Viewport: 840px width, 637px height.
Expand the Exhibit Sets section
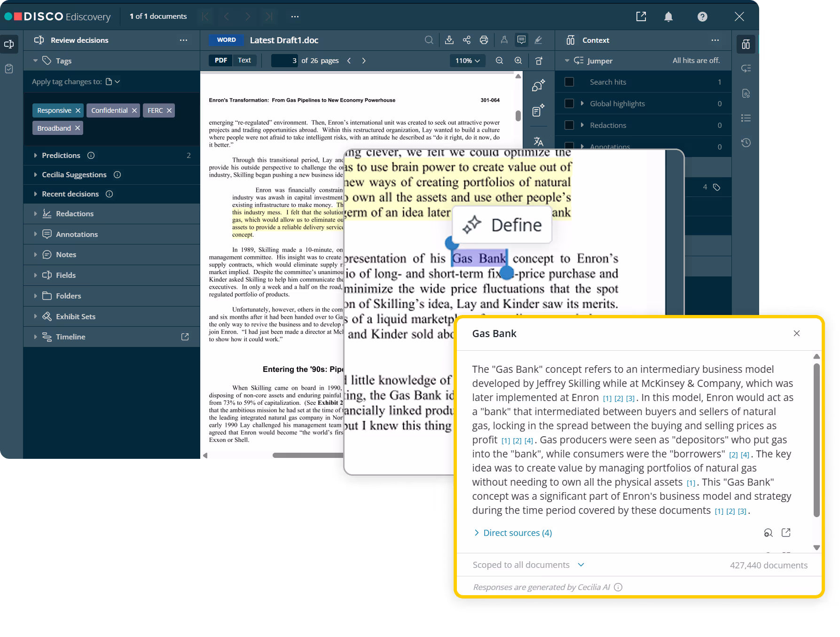(x=35, y=316)
